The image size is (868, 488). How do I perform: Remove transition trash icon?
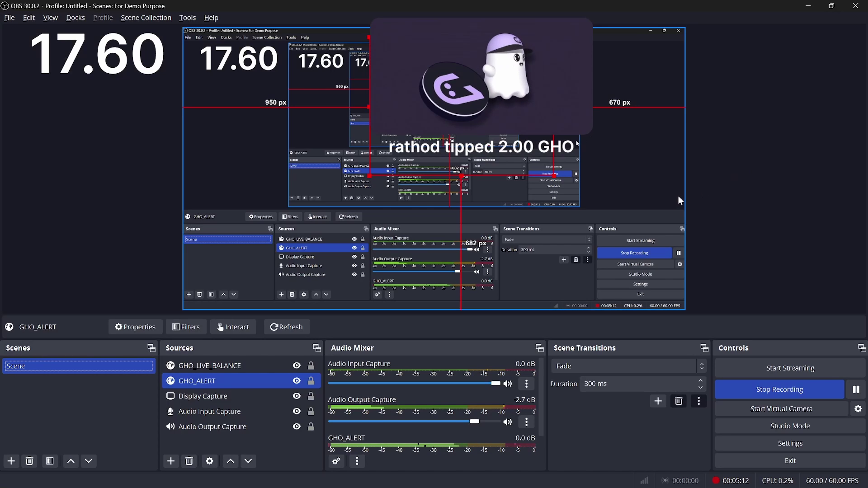coord(679,401)
